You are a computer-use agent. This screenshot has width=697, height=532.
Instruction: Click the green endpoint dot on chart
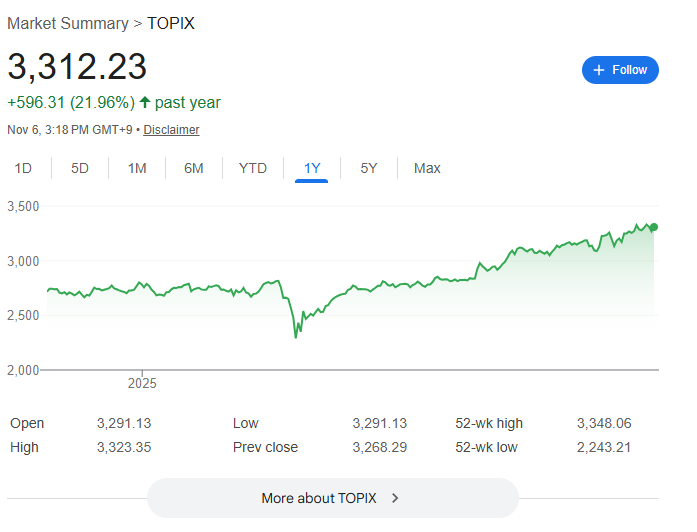654,227
